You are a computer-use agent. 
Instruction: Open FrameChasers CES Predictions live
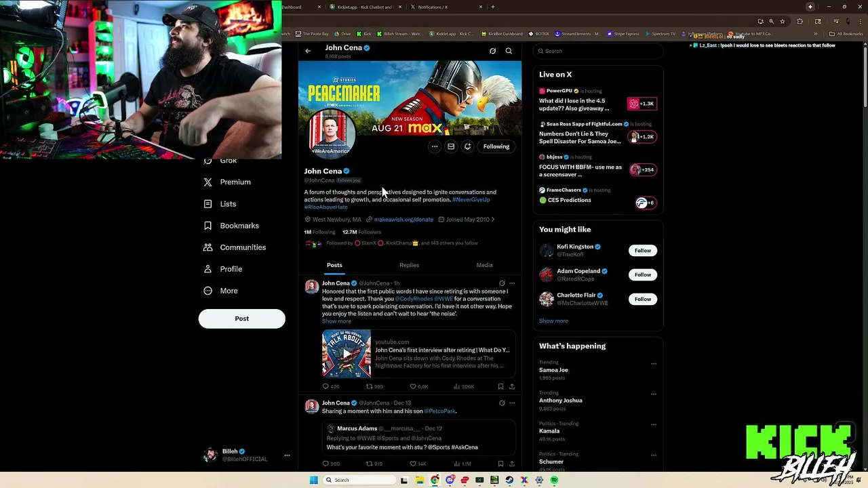pos(597,196)
